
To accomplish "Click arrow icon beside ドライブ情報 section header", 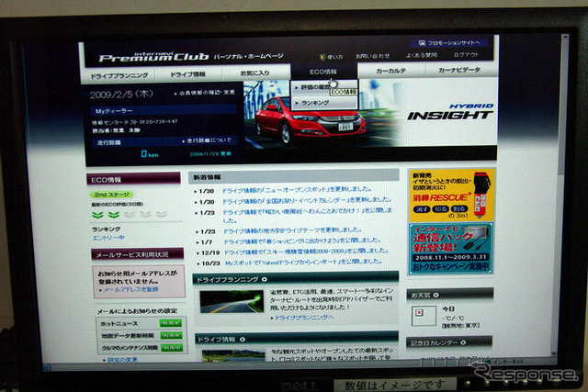I will pyautogui.click(x=243, y=339).
